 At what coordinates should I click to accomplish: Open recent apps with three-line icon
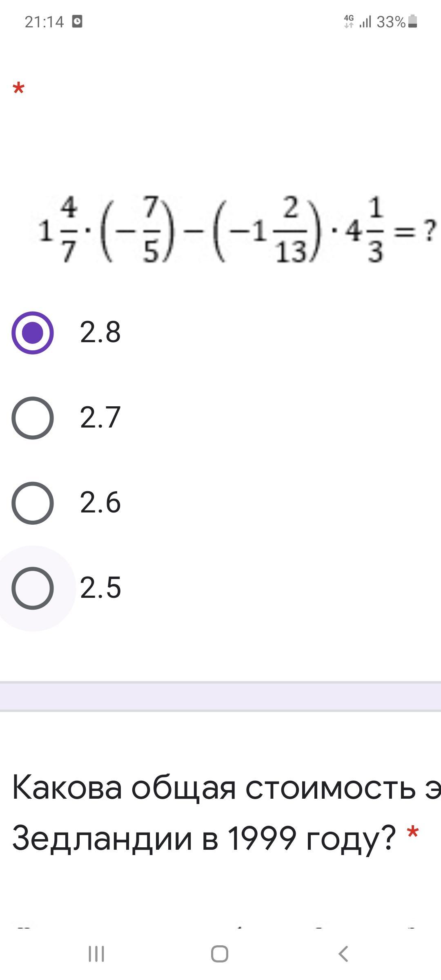tap(96, 954)
